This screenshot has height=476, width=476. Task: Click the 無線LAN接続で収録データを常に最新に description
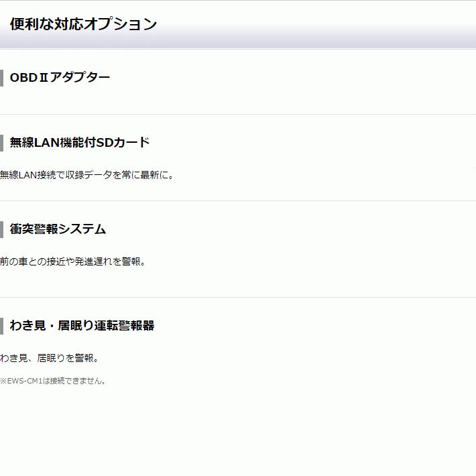[x=87, y=176]
